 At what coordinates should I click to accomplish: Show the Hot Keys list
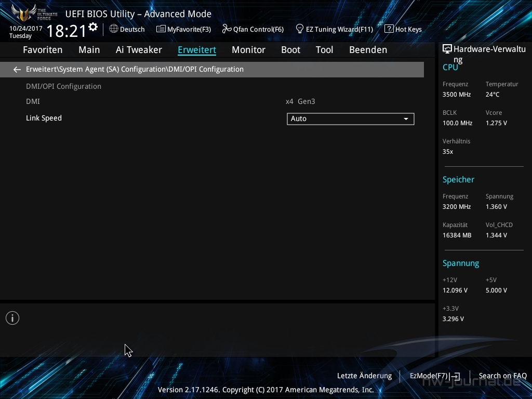[403, 29]
